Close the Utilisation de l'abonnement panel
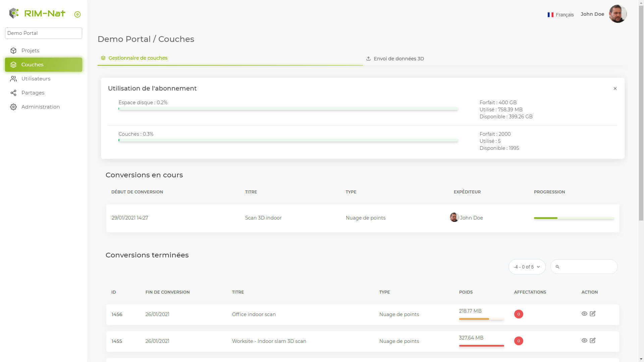Screen dimensions: 644x362 click(x=615, y=88)
